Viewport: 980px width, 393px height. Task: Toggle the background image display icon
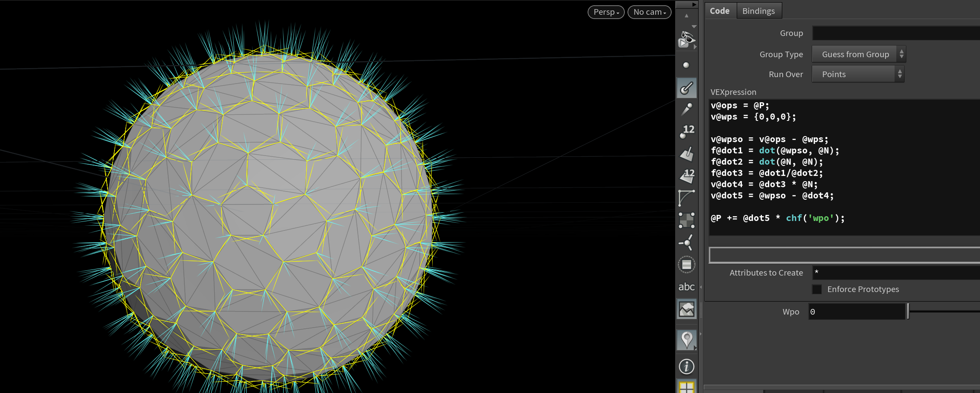tap(686, 309)
